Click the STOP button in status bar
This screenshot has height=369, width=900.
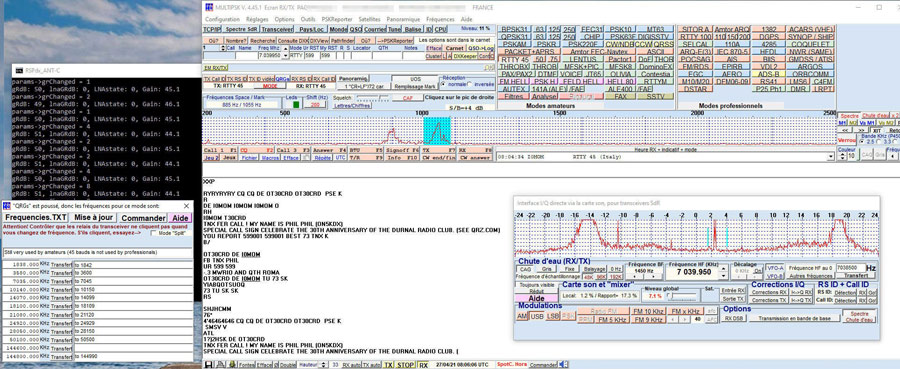click(x=405, y=364)
